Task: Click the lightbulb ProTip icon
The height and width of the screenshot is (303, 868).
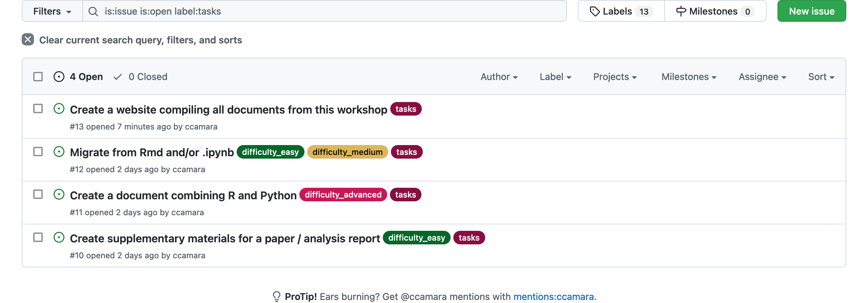Action: pos(277,296)
